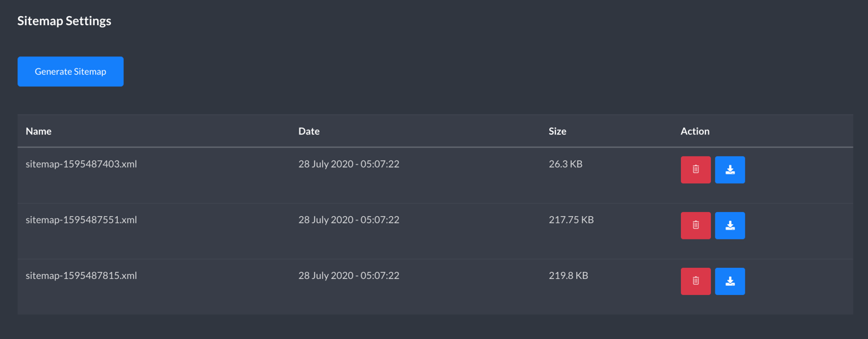Click the date of sitemap-1595487403.xml row
Image resolution: width=868 pixels, height=339 pixels.
(x=349, y=164)
